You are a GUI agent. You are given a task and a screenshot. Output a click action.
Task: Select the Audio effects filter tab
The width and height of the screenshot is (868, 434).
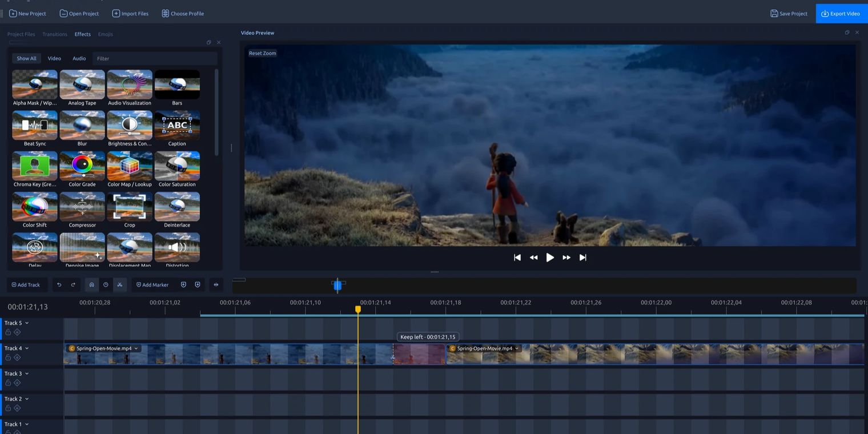click(79, 58)
